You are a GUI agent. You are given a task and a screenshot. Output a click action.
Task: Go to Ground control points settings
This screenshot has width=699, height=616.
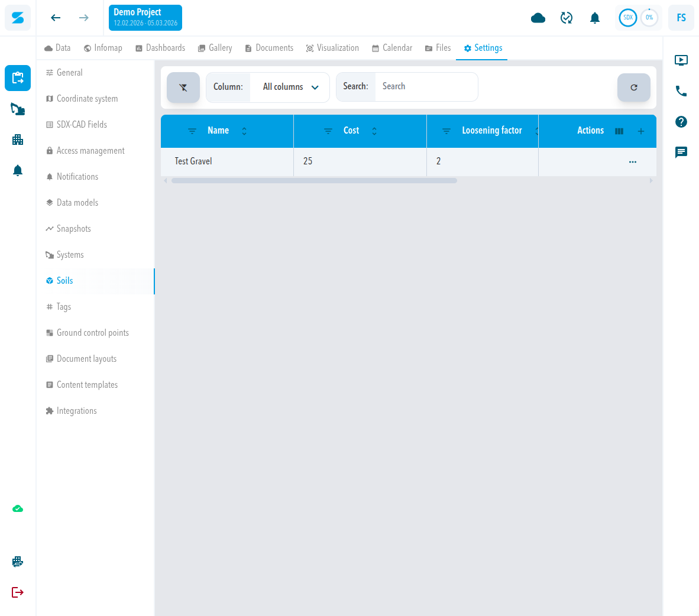click(95, 332)
